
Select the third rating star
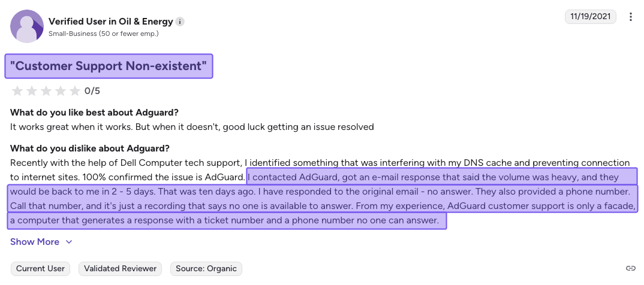(x=46, y=91)
